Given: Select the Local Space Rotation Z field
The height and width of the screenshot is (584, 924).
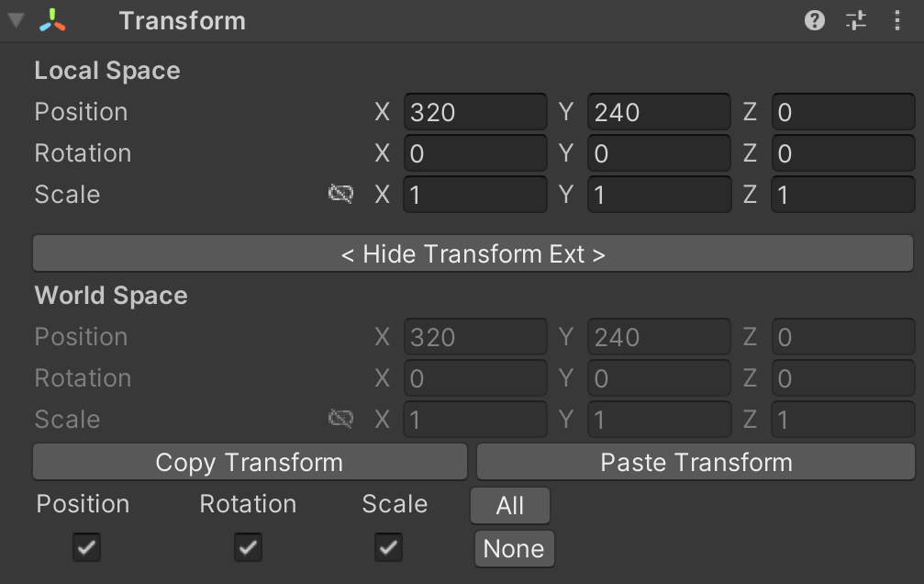Looking at the screenshot, I should pyautogui.click(x=842, y=153).
